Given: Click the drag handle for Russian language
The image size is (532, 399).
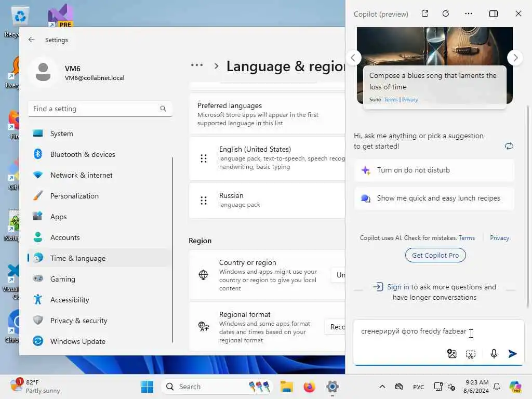Looking at the screenshot, I should [204, 201].
